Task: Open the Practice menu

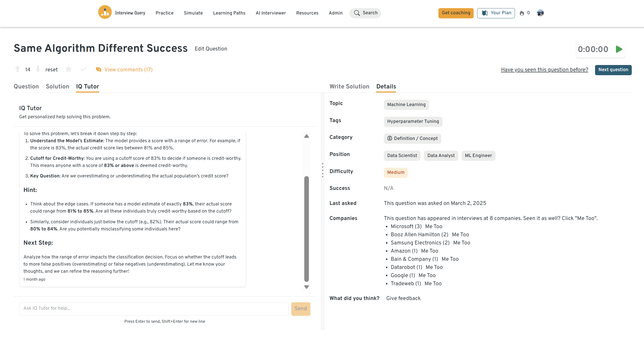Action: 165,13
